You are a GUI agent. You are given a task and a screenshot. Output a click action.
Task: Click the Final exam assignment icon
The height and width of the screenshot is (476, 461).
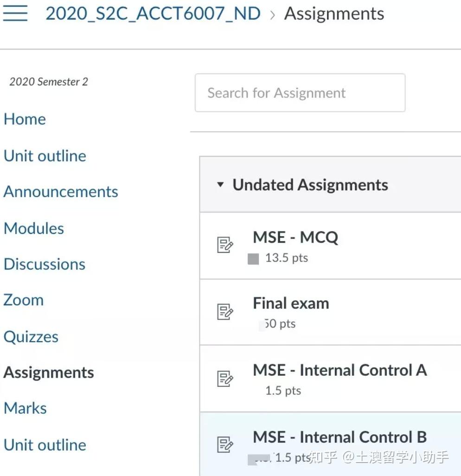[x=225, y=311]
